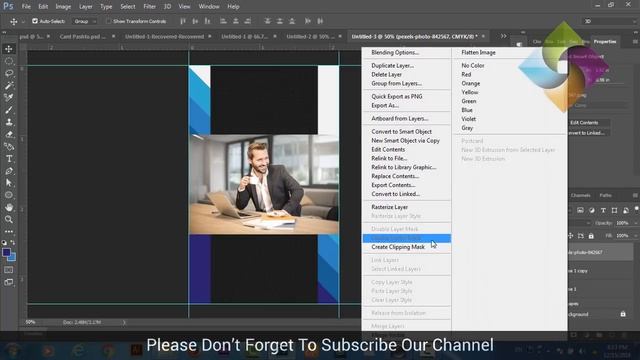The image size is (640, 360).
Task: Open the Opacity slider dropdown arrow
Action: tap(636, 223)
